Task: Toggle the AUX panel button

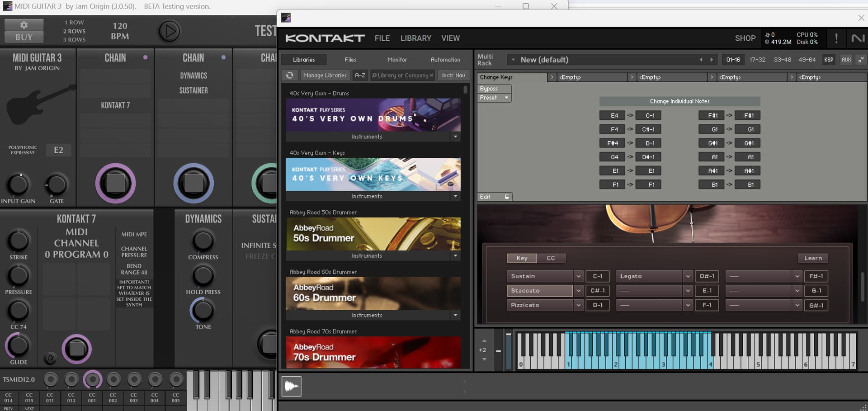Action: 846,60
